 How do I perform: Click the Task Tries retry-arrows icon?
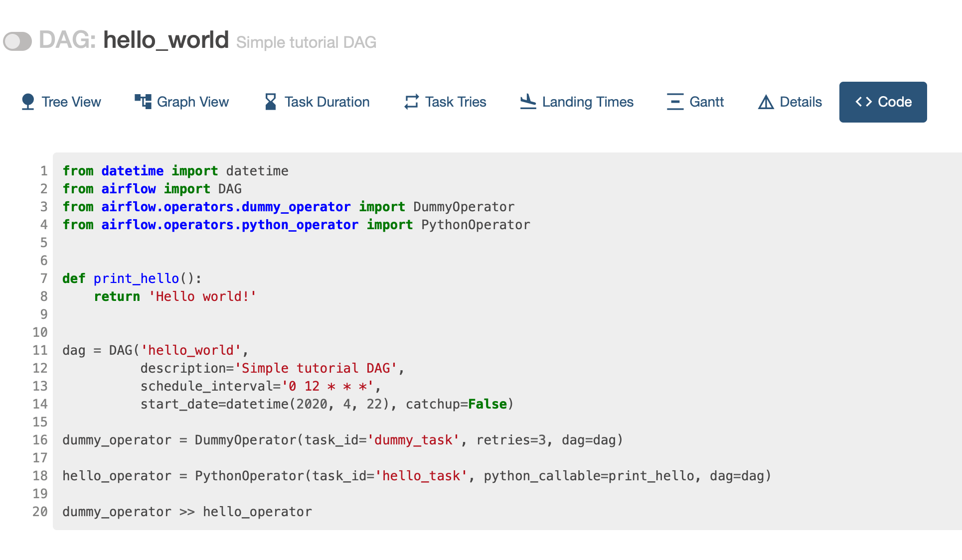pyautogui.click(x=411, y=102)
